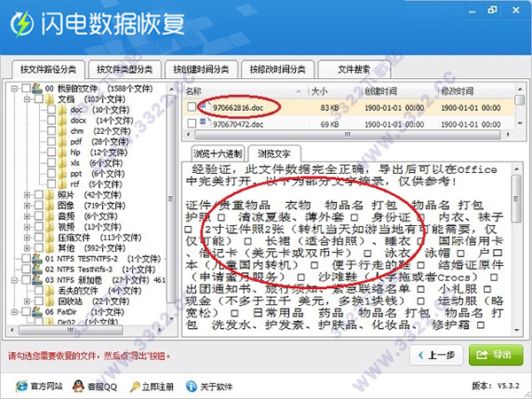The image size is (532, 399).
Task: Collapse the 03 NTFS 新加卷 node
Action: (x=14, y=280)
